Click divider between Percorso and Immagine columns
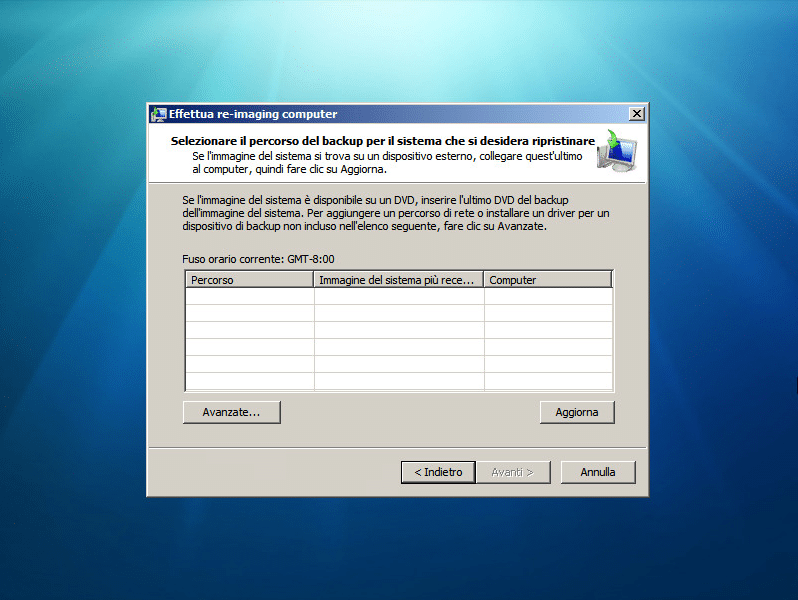The height and width of the screenshot is (600, 798). pos(314,280)
